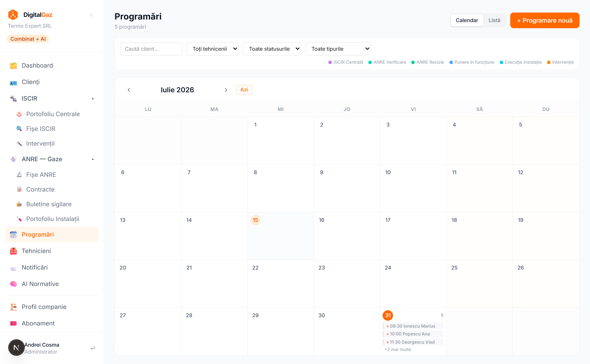Click the Caută client search field

[x=151, y=49]
